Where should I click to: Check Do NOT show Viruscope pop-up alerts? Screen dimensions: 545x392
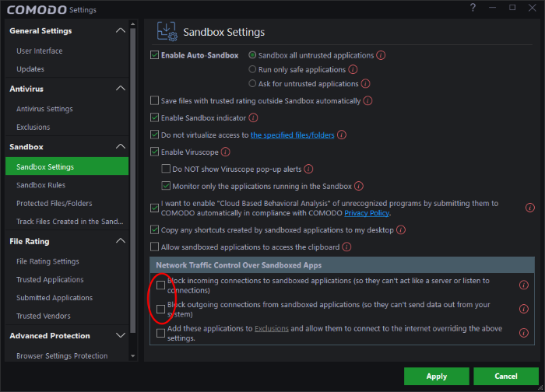(166, 169)
